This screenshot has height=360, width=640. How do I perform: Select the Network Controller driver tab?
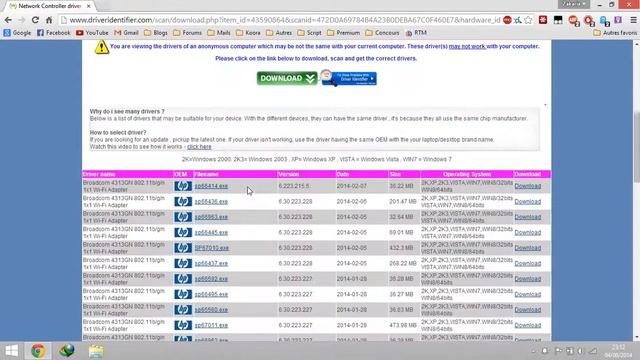point(49,6)
